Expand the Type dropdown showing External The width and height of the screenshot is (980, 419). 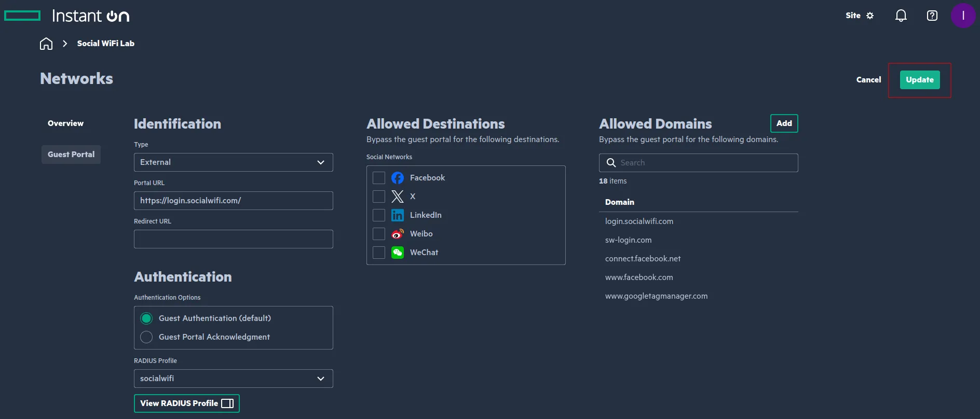233,162
